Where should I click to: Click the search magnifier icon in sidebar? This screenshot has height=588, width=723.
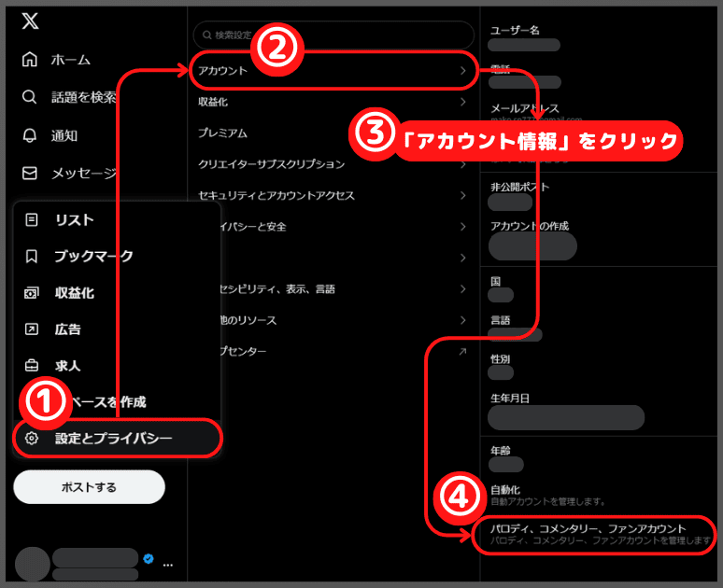pyautogui.click(x=31, y=97)
